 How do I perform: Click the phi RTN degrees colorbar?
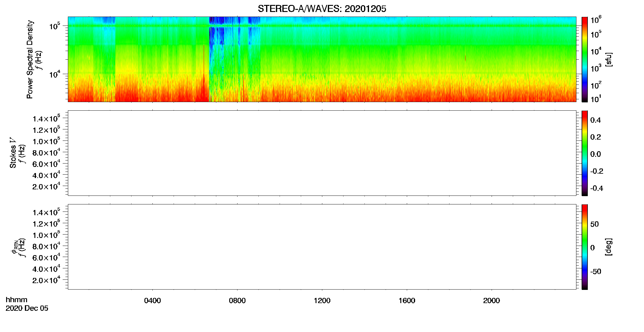coord(585,247)
